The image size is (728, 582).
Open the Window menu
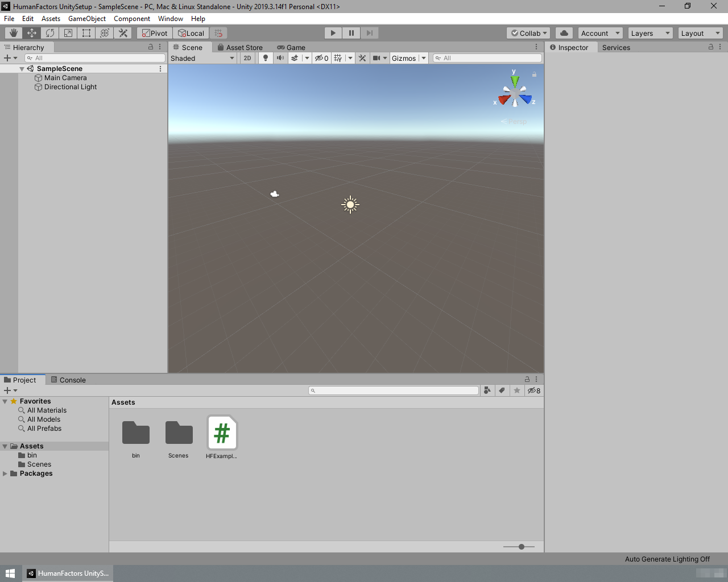point(171,19)
